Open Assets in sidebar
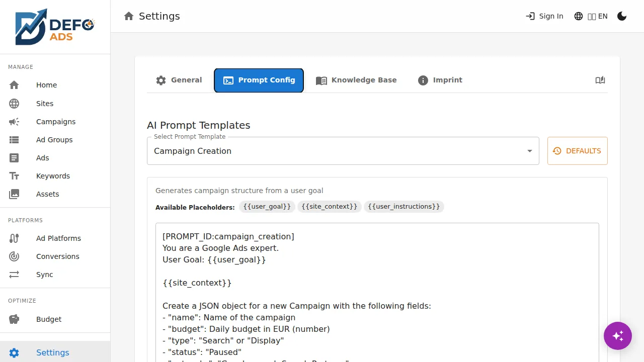 click(x=55, y=194)
